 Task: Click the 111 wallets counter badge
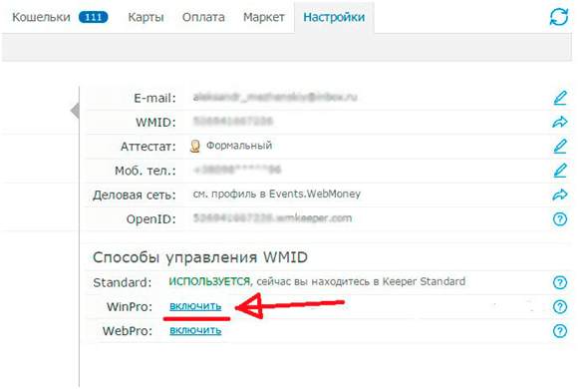[x=94, y=17]
